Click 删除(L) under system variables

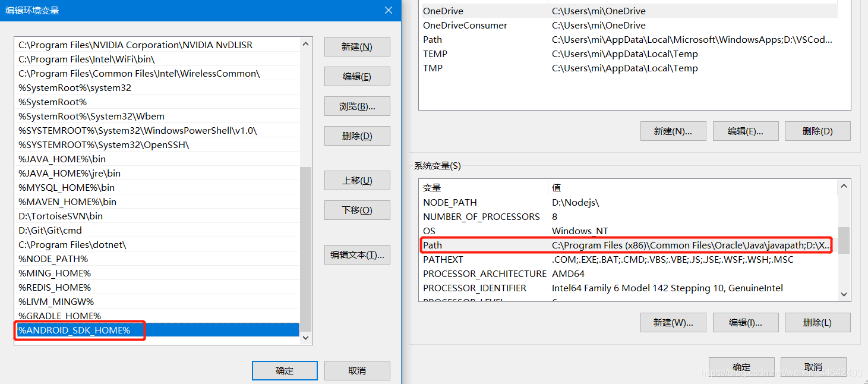point(818,322)
